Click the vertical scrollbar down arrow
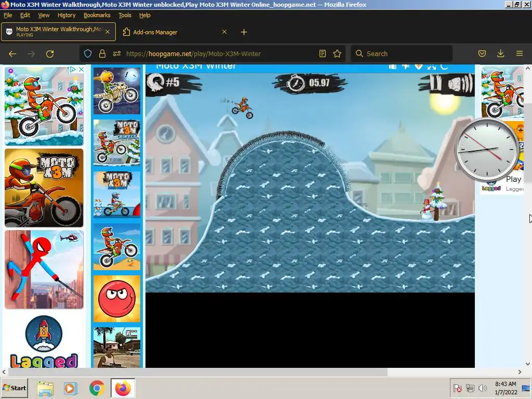The height and width of the screenshot is (399, 532). click(528, 364)
